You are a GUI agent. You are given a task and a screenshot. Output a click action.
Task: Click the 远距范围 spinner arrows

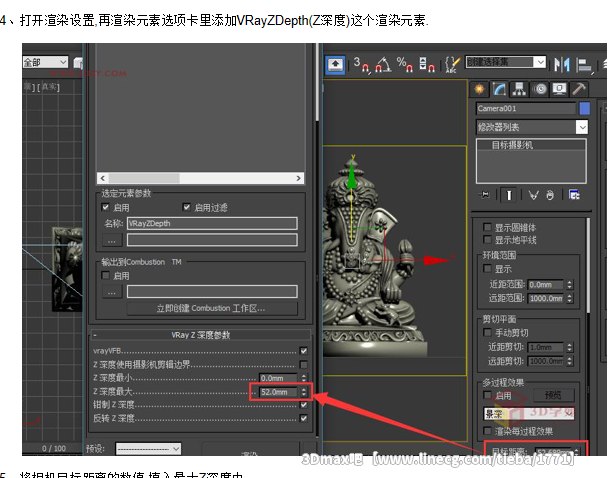pyautogui.click(x=570, y=298)
